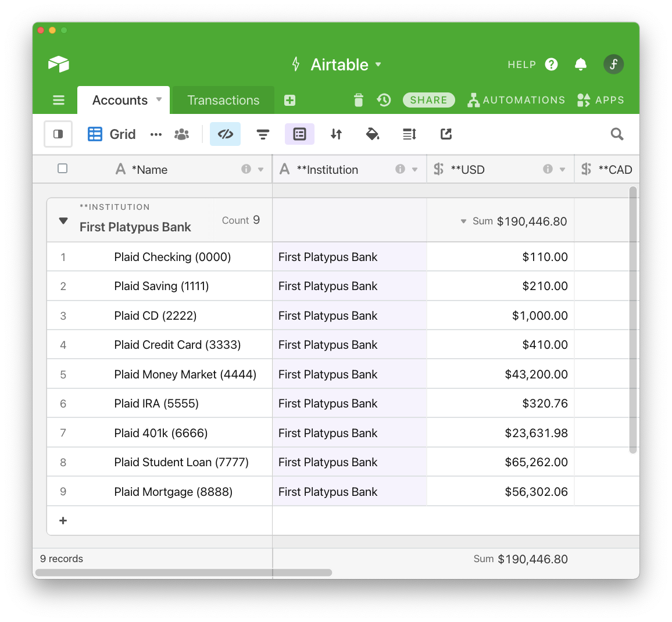Toggle the views sidebar button
The image size is (672, 622).
pos(58,134)
